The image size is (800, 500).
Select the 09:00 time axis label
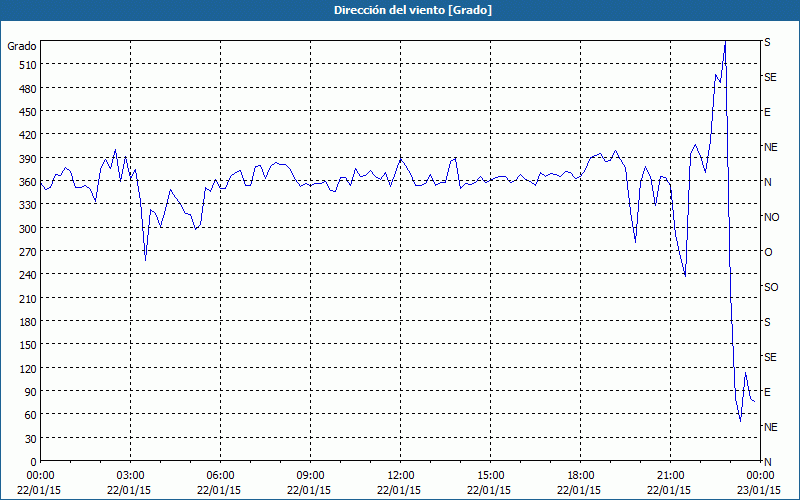(x=310, y=476)
